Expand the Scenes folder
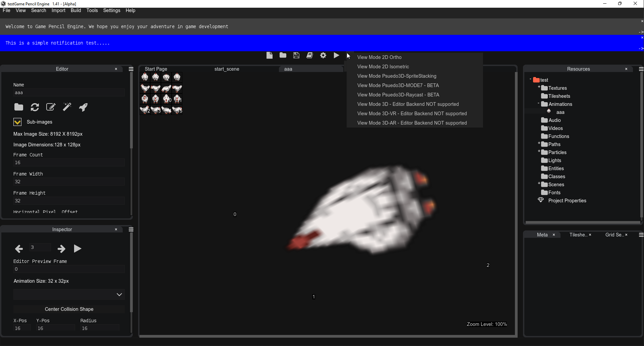Screen dimensions: 644x346 pos(539,184)
